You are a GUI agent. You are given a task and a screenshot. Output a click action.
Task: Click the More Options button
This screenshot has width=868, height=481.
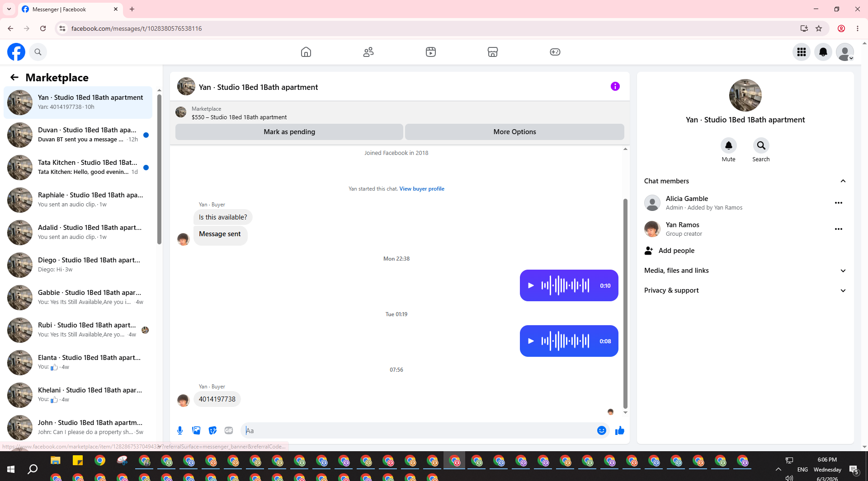click(x=514, y=132)
